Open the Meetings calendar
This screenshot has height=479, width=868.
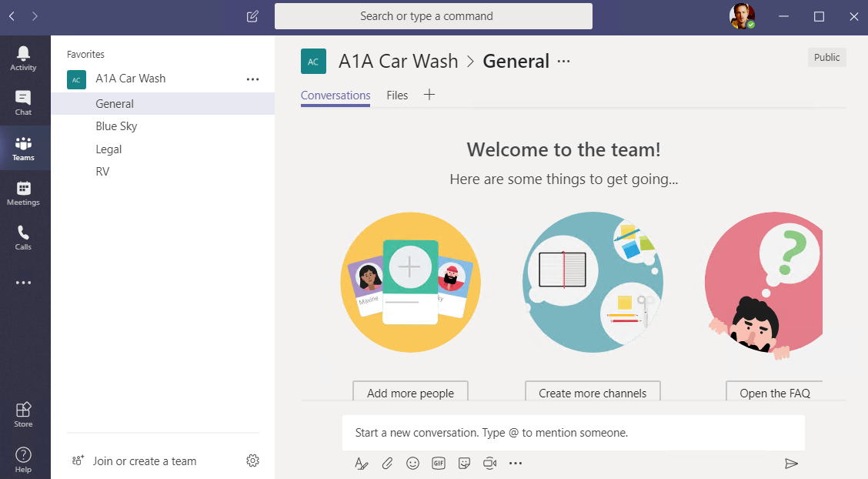[x=23, y=193]
